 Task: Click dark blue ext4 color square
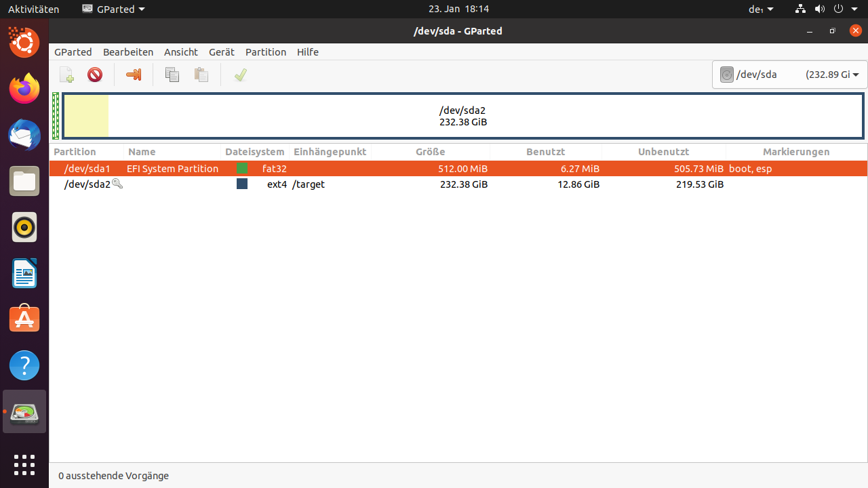242,184
